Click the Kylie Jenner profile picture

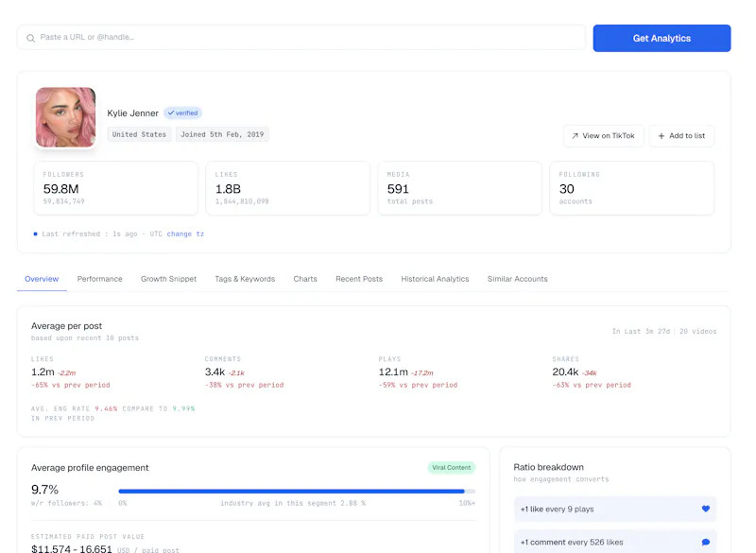point(65,117)
